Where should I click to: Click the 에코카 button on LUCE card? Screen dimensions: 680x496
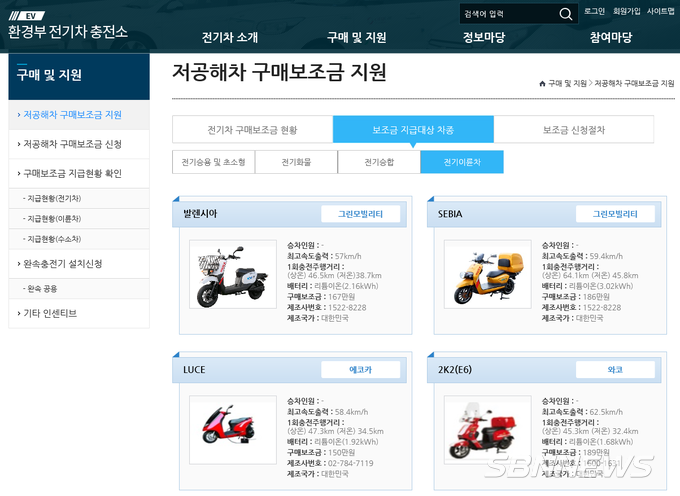(x=360, y=370)
